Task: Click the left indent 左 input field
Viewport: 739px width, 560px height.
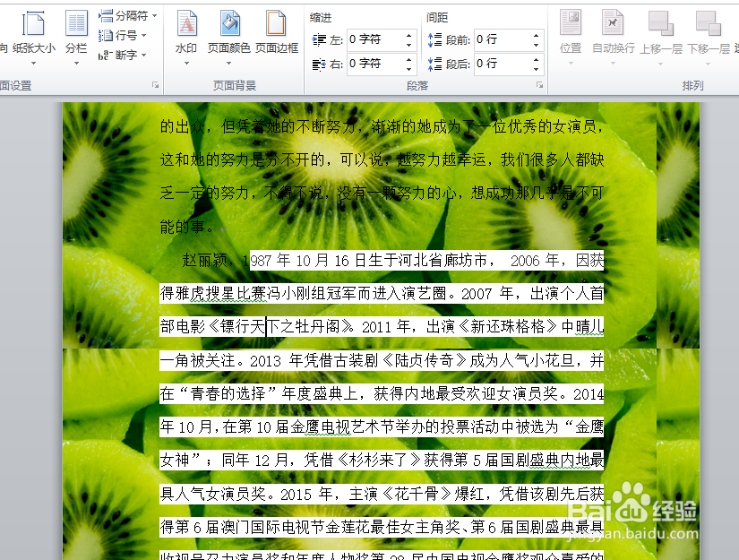Action: [x=375, y=39]
